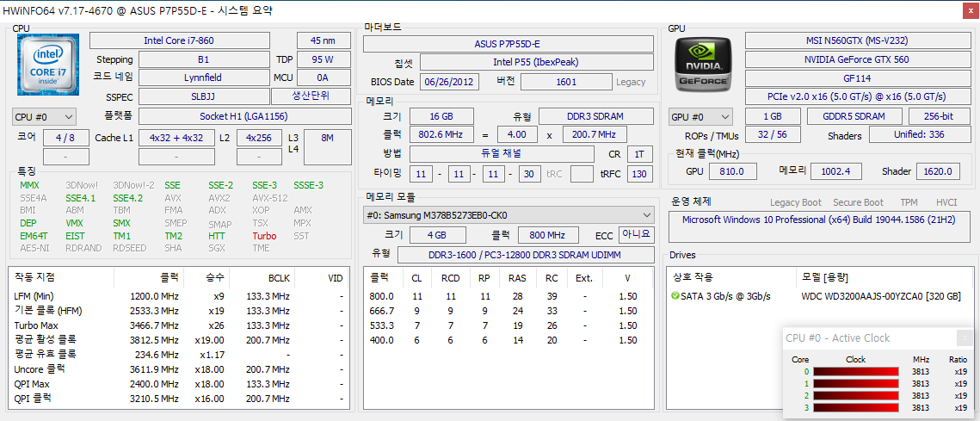
Task: Click the PCIe v2.0 x16 link field
Action: [x=856, y=97]
